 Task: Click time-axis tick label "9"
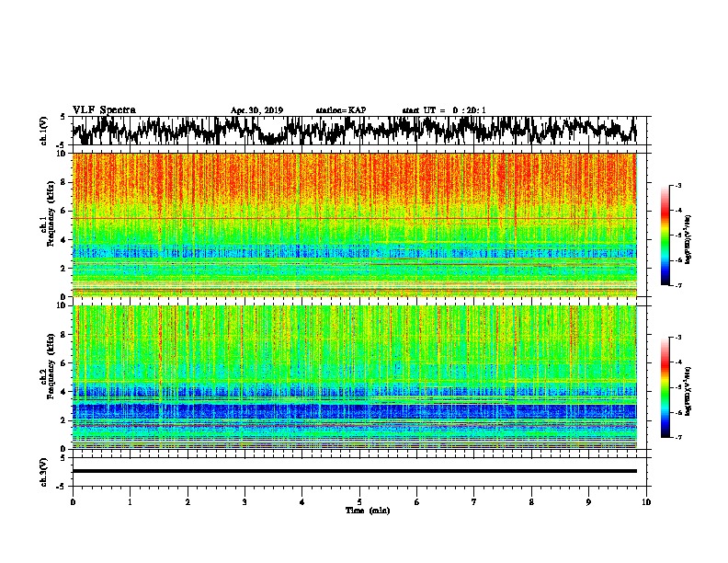(588, 502)
